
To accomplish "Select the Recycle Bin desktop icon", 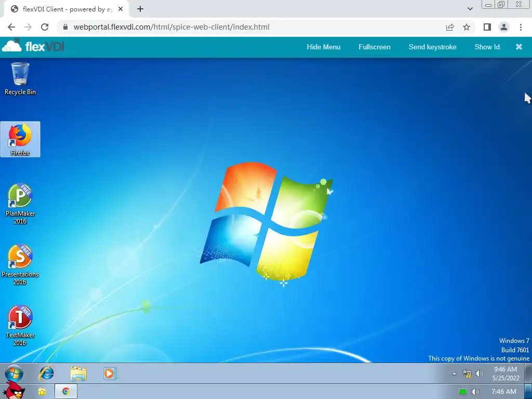I will [20, 79].
